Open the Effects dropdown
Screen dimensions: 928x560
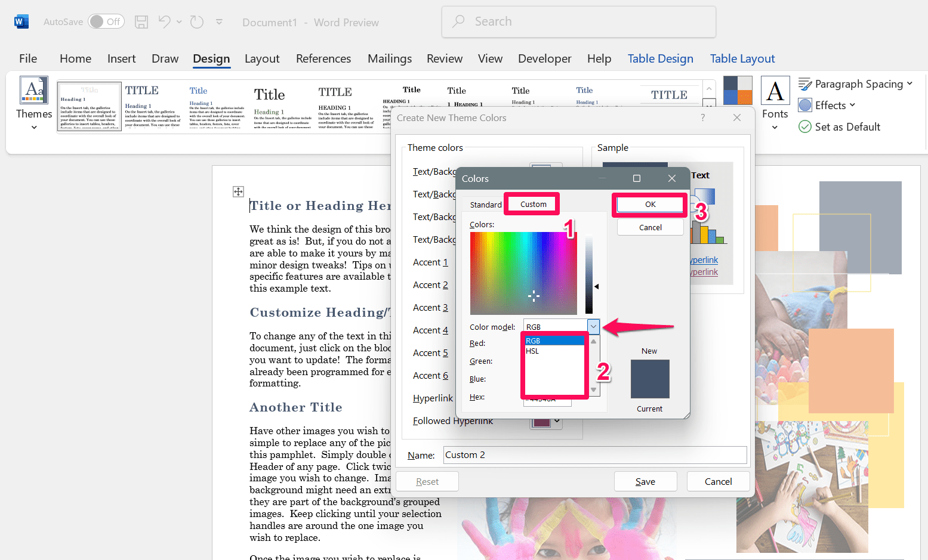827,106
